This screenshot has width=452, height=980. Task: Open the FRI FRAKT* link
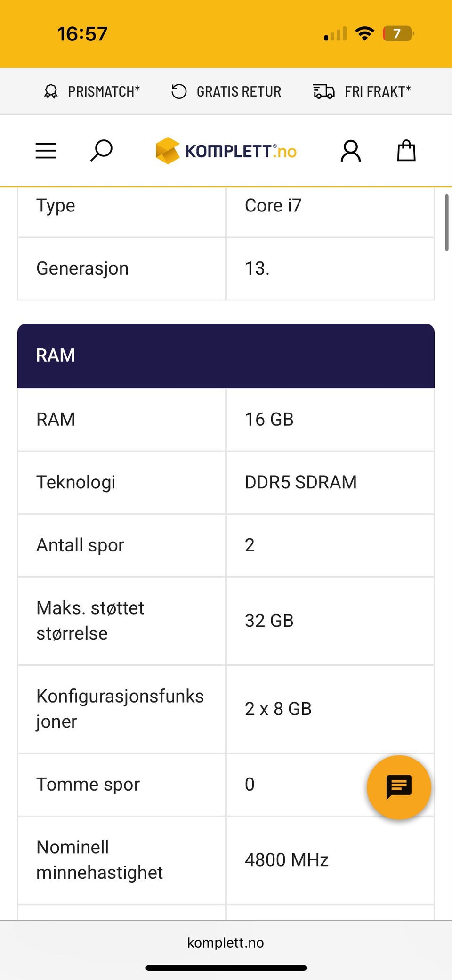[x=378, y=91]
